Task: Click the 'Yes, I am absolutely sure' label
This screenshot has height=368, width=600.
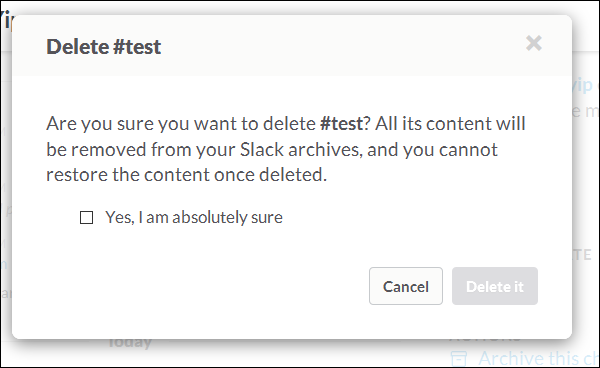Action: click(194, 217)
